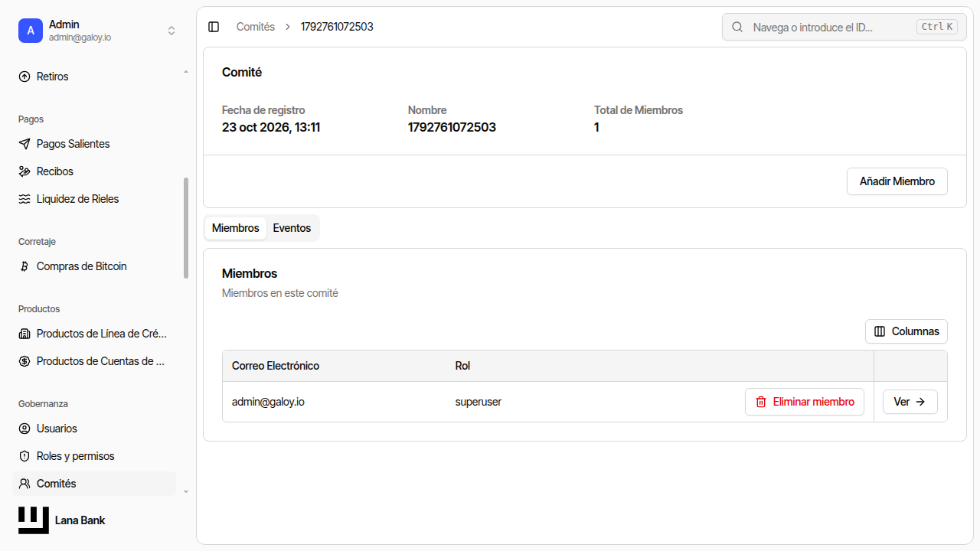Click the Añadir Miembro button
The image size is (980, 551).
897,181
